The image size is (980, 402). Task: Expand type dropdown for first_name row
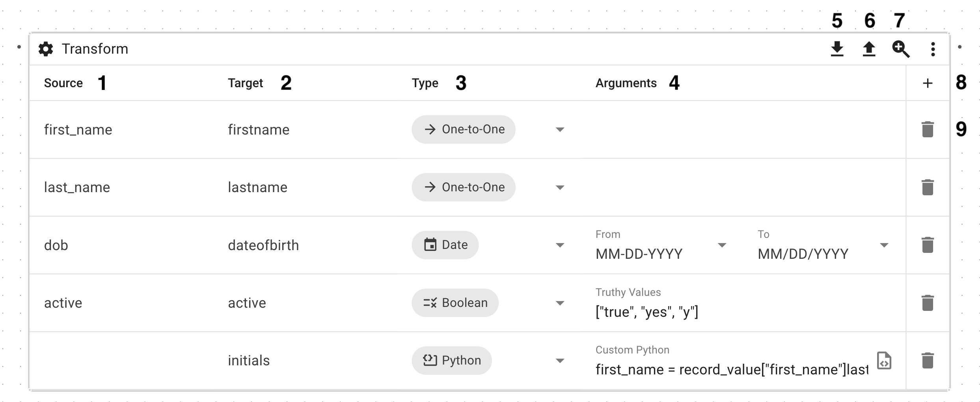click(560, 130)
